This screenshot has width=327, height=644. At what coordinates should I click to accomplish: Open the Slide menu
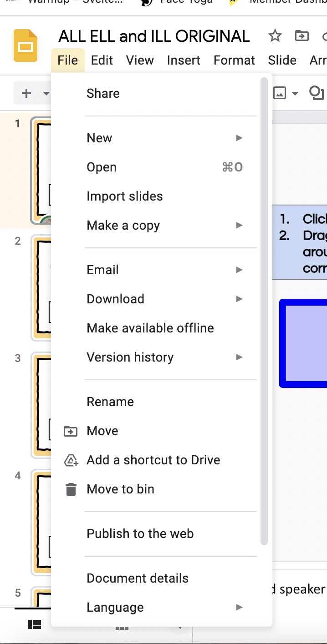(282, 60)
